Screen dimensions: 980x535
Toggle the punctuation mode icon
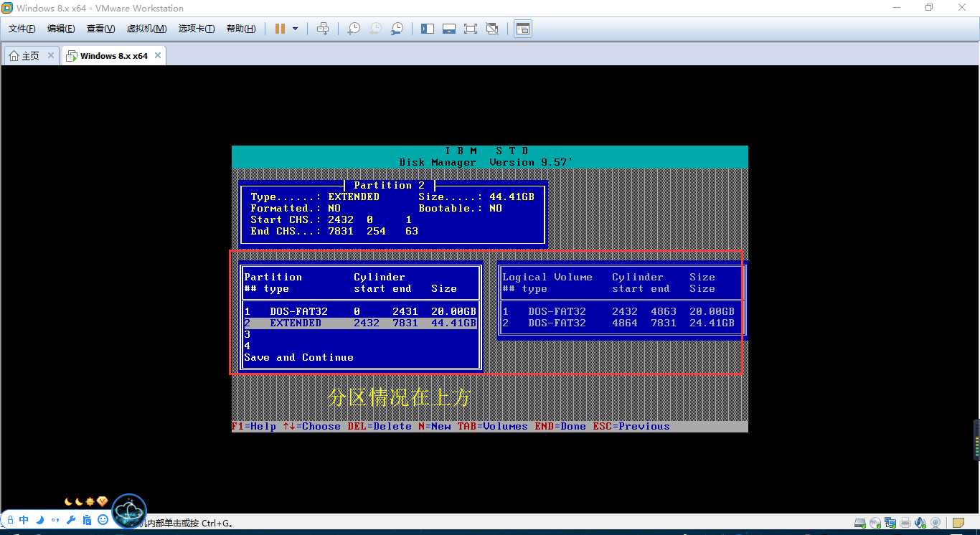coord(55,520)
